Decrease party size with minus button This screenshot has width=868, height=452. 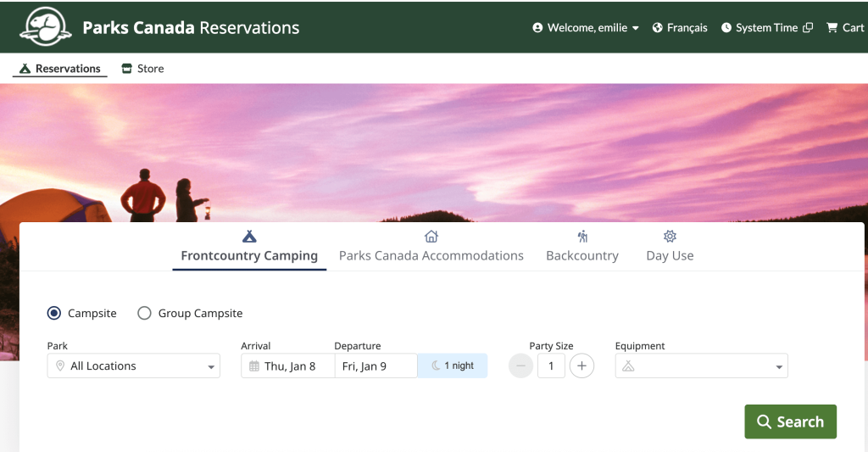(521, 366)
